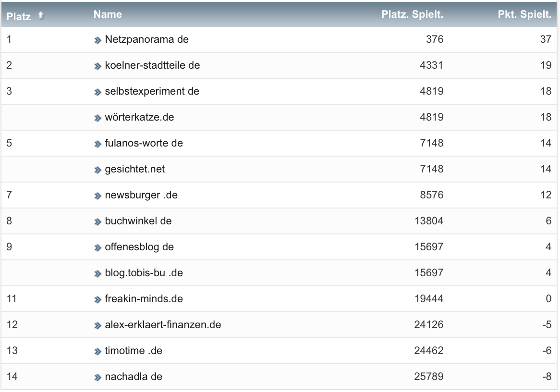Click rank number 1 for Netzpanorama de
Viewport: 560px width, 392px height.
[9, 39]
